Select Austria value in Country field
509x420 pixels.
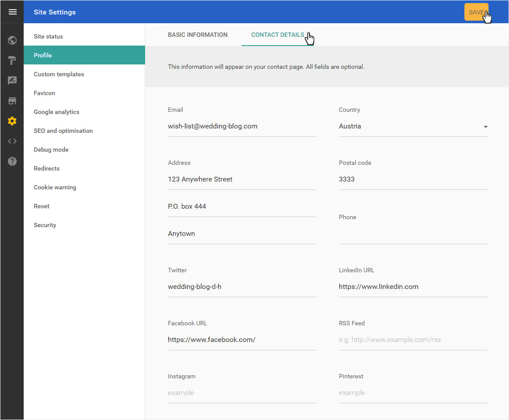350,126
